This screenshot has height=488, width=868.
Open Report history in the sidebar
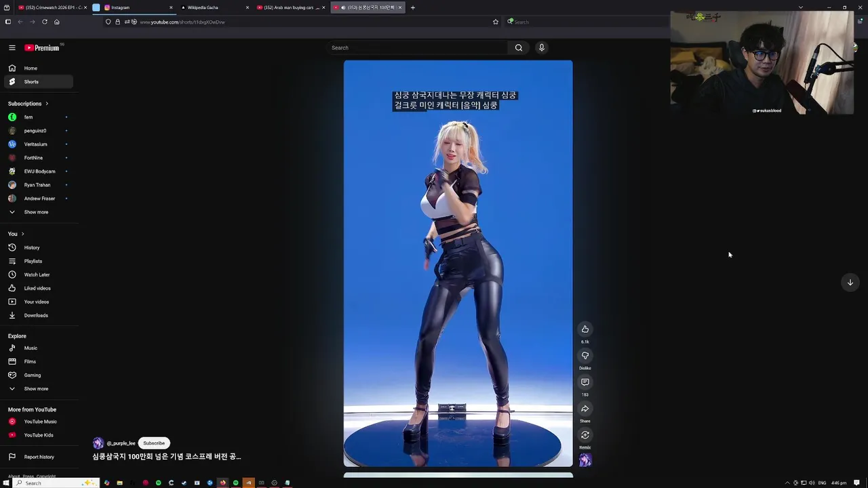click(x=37, y=457)
